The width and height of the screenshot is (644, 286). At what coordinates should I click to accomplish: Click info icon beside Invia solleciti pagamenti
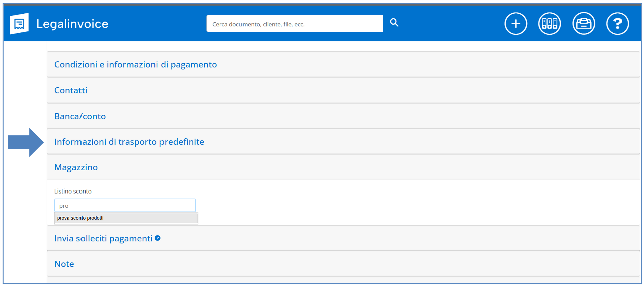pyautogui.click(x=158, y=238)
